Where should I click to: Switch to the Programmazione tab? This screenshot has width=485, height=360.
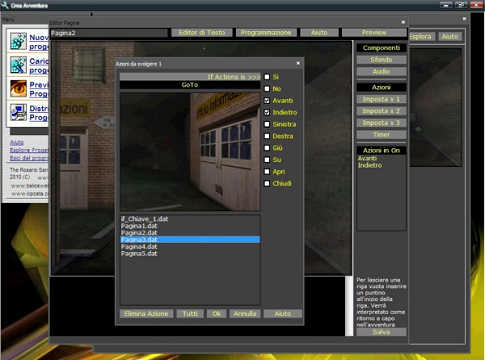[x=266, y=33]
